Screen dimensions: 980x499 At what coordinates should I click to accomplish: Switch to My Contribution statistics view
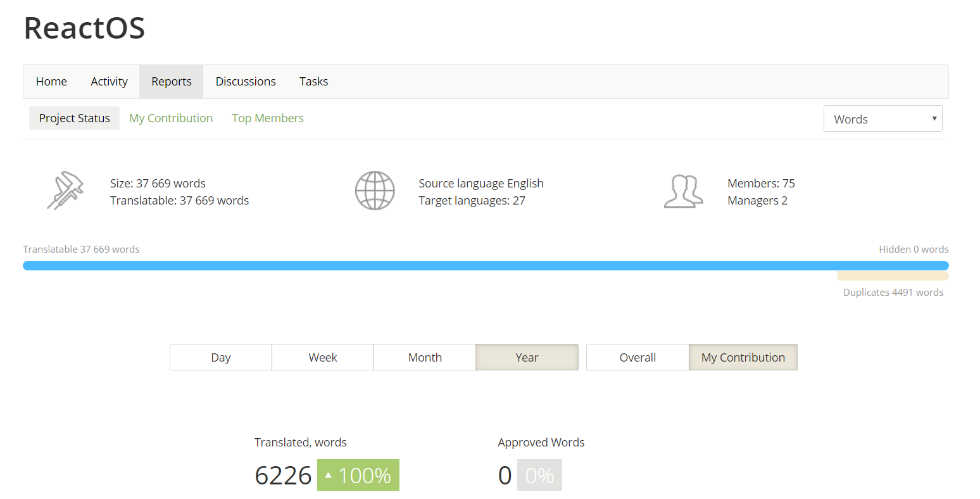[x=743, y=357]
